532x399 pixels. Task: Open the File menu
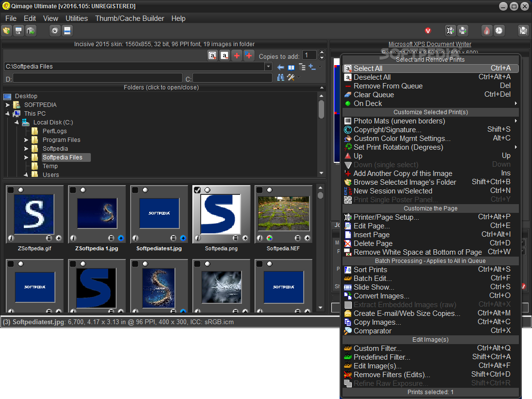tap(11, 18)
